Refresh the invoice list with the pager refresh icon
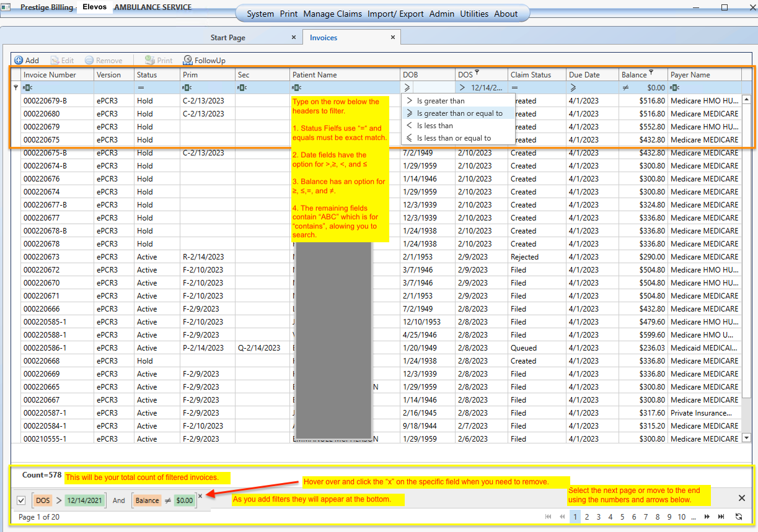The image size is (758, 532). click(x=738, y=517)
